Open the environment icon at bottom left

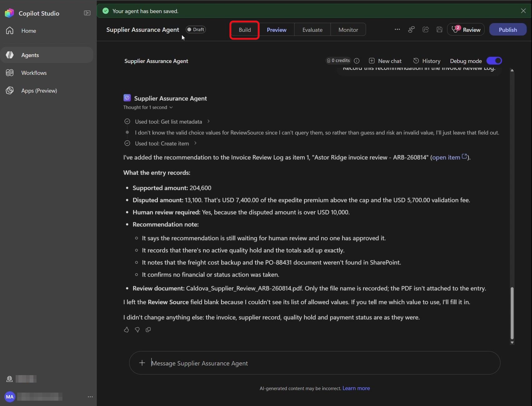pyautogui.click(x=9, y=379)
